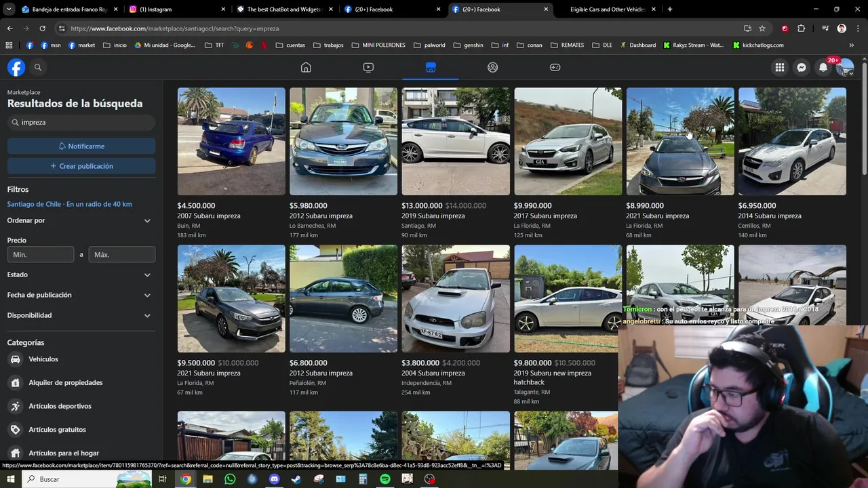Switch to the Instagram browser tab
Viewport: 868px width, 488px height.
[x=176, y=9]
